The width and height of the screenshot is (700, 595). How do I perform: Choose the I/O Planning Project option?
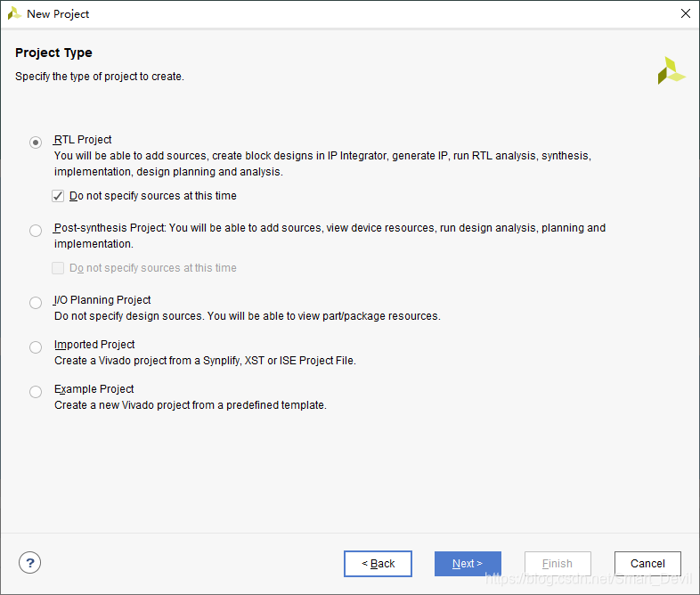(x=36, y=303)
